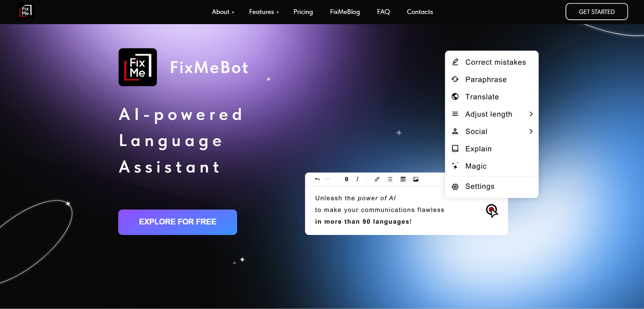Toggle bold formatting in the editor
644x309 pixels.
(x=347, y=179)
